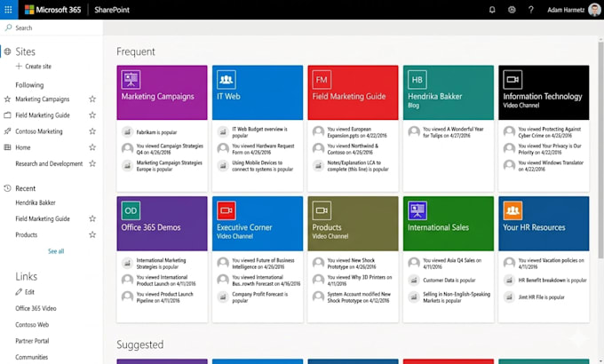Open 'You viewed Windows Translator' activity

(x=551, y=166)
